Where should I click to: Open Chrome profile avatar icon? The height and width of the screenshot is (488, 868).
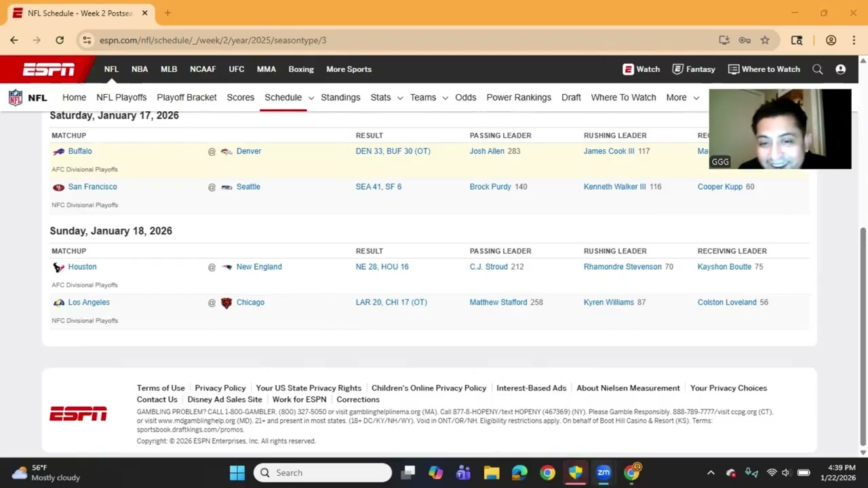pos(831,40)
